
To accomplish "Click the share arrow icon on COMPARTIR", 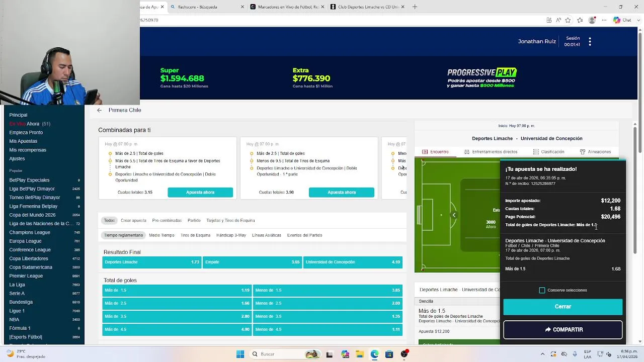I will click(x=548, y=330).
